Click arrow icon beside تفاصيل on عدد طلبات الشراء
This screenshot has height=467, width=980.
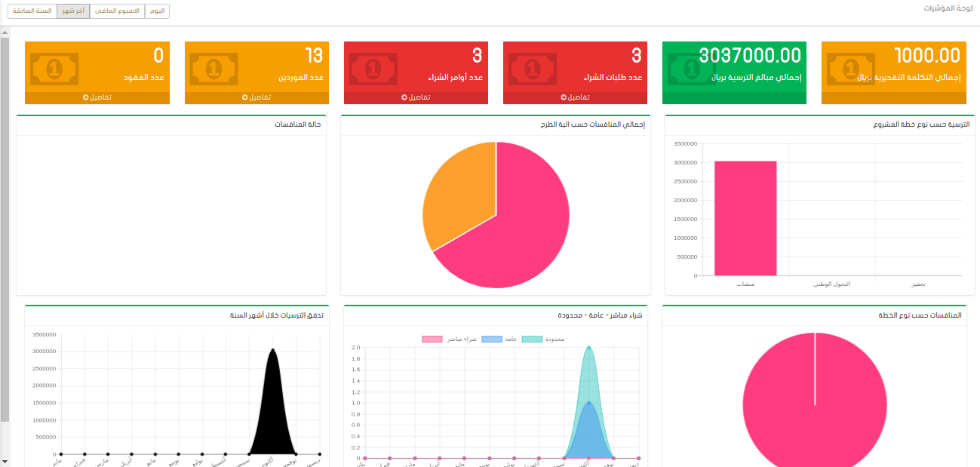click(x=564, y=98)
